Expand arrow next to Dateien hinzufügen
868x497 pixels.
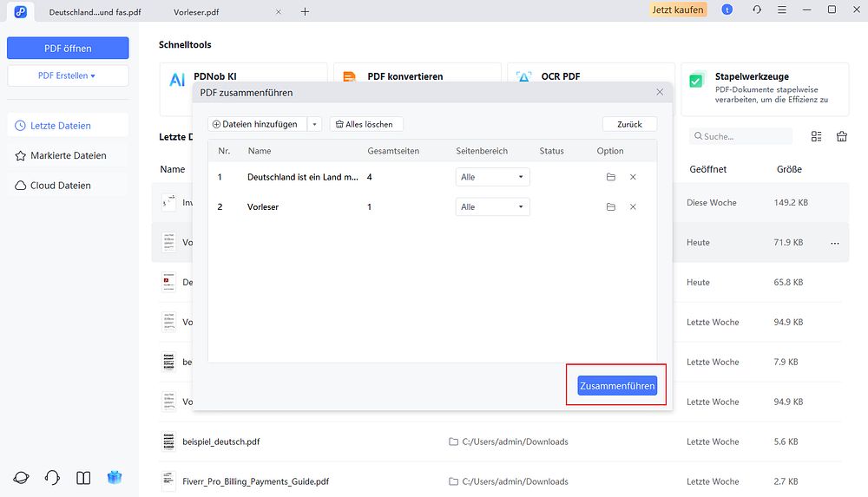314,124
